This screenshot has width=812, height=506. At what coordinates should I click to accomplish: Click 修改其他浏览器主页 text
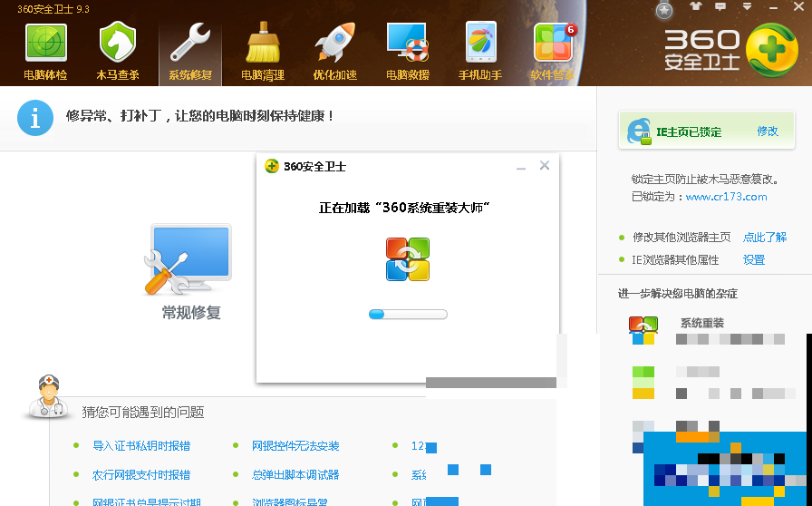coord(681,238)
